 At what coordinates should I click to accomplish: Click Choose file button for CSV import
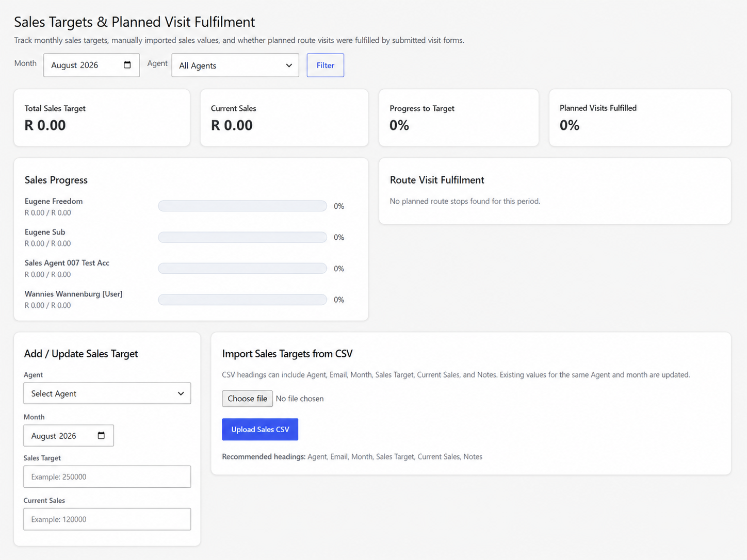click(248, 399)
